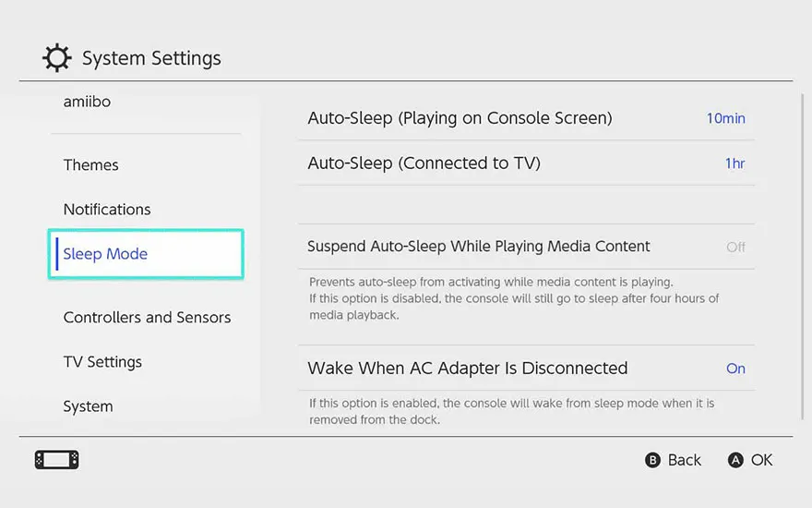The height and width of the screenshot is (508, 812).
Task: Select Wake When AC Adapter Is Disconnected row
Action: coord(467,369)
